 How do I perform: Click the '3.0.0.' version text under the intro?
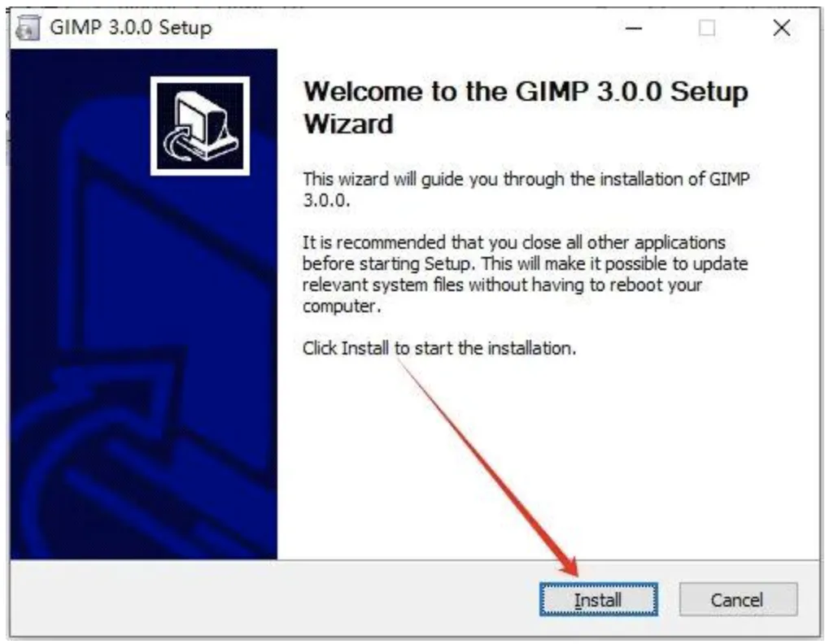[x=326, y=200]
